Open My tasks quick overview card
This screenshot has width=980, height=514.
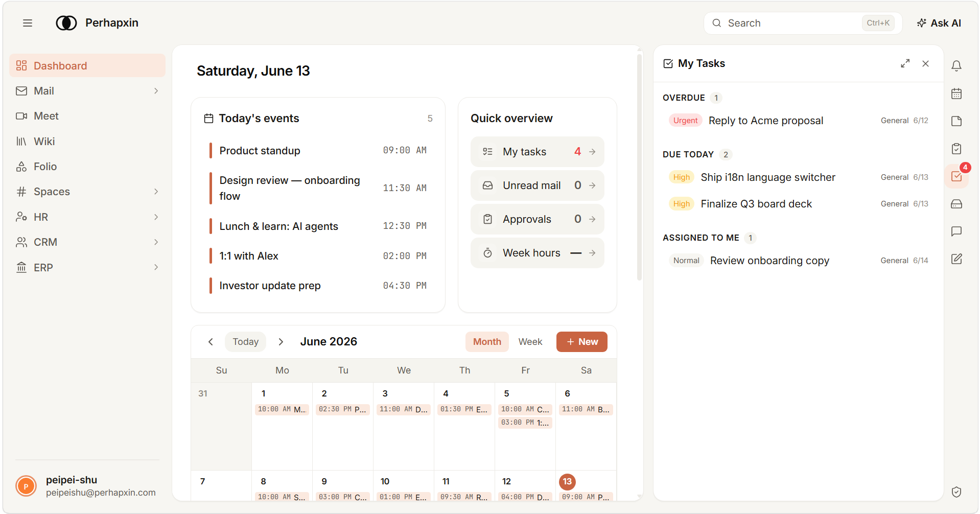pos(537,152)
